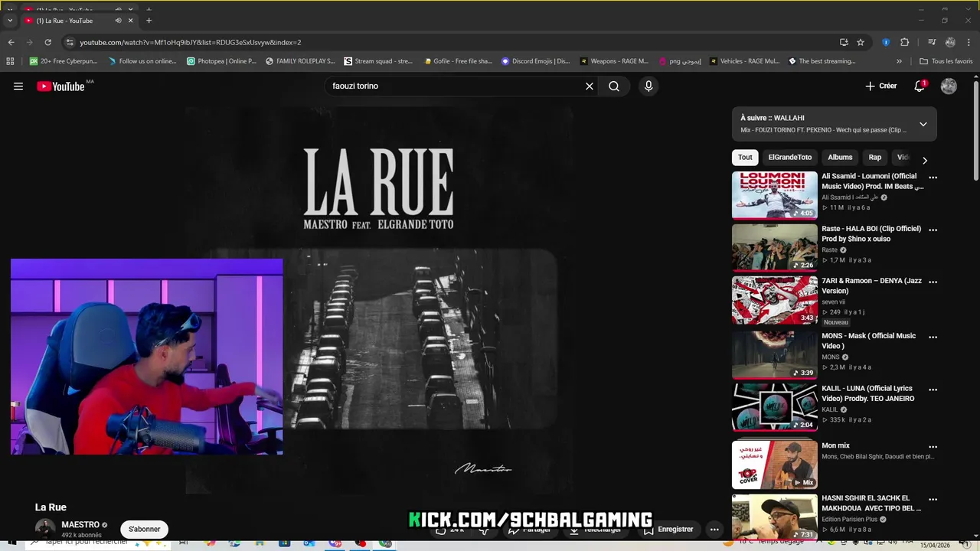This screenshot has width=980, height=551.
Task: Open YouTube notifications bell
Action: pyautogui.click(x=920, y=86)
